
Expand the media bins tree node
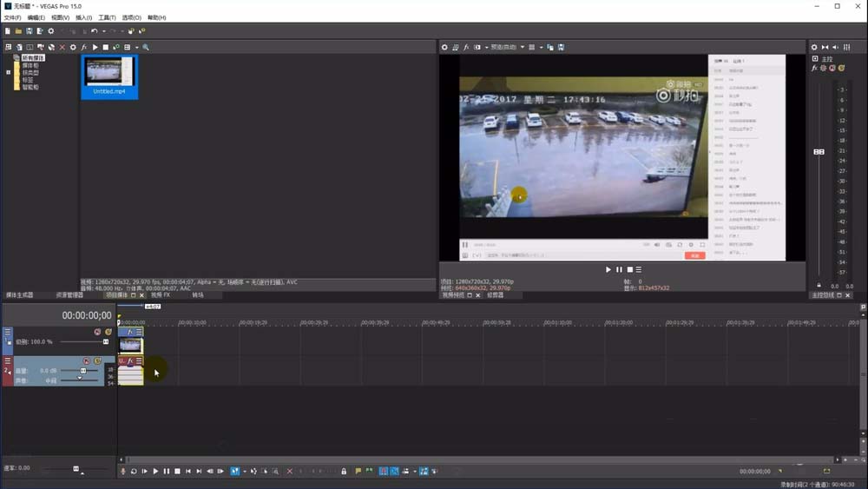(8, 72)
